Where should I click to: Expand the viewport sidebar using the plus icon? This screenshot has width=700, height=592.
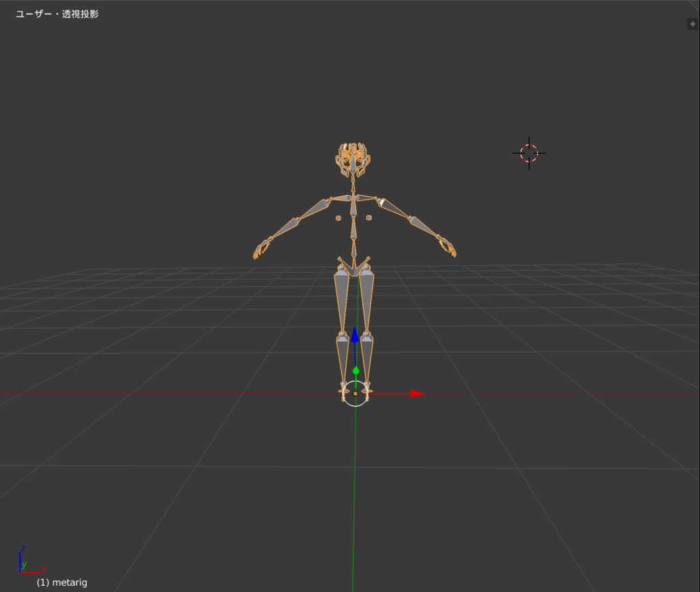(692, 23)
